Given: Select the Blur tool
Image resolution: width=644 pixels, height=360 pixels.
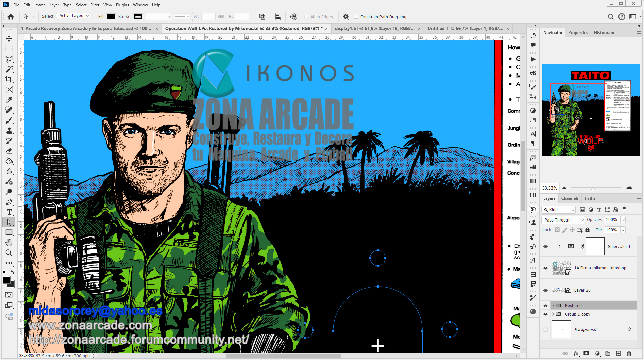Looking at the screenshot, I should (x=9, y=171).
